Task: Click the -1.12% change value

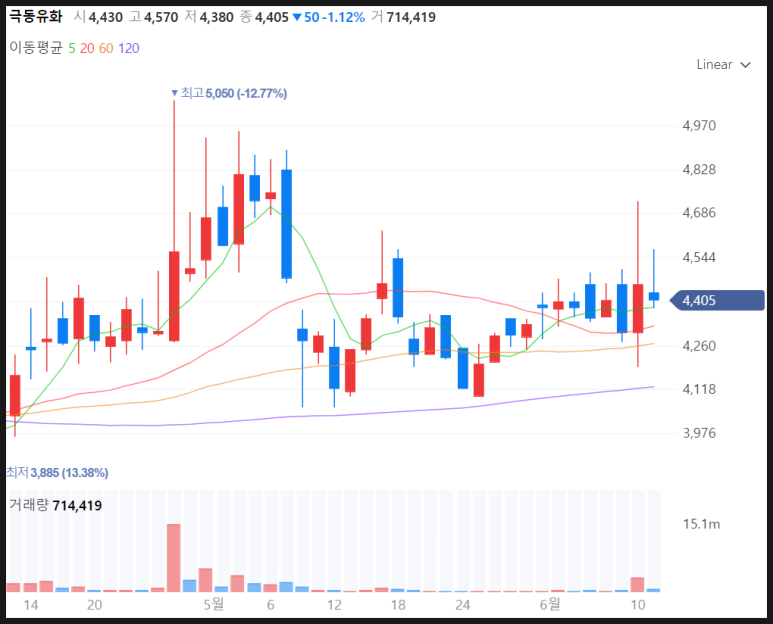Action: coord(344,17)
